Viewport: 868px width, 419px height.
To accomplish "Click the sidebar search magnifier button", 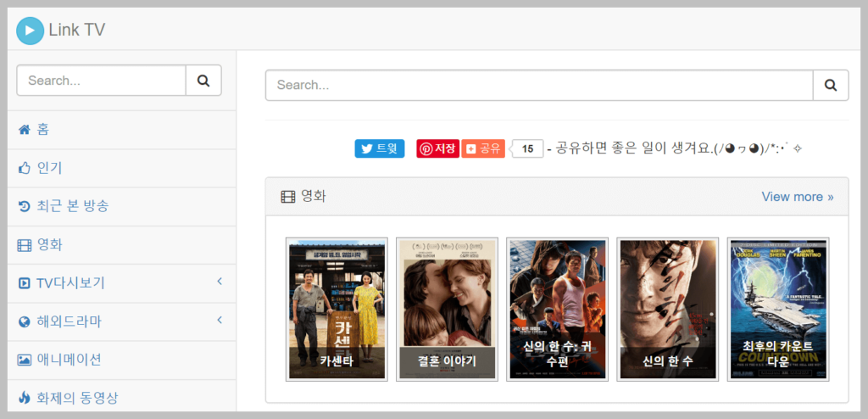I will click(x=203, y=81).
